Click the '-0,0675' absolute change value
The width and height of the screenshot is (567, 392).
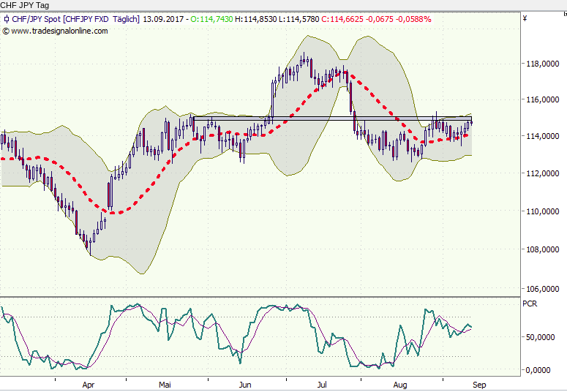click(379, 19)
